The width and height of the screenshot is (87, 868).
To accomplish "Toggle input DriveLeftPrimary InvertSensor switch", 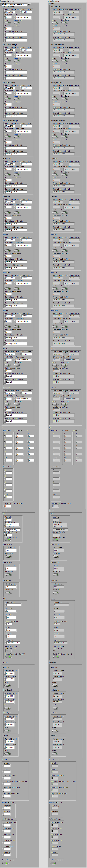I will coord(17,23).
